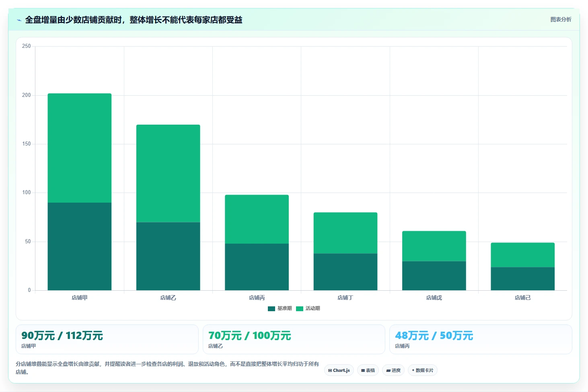Click the y-axis value 250

tap(27, 46)
